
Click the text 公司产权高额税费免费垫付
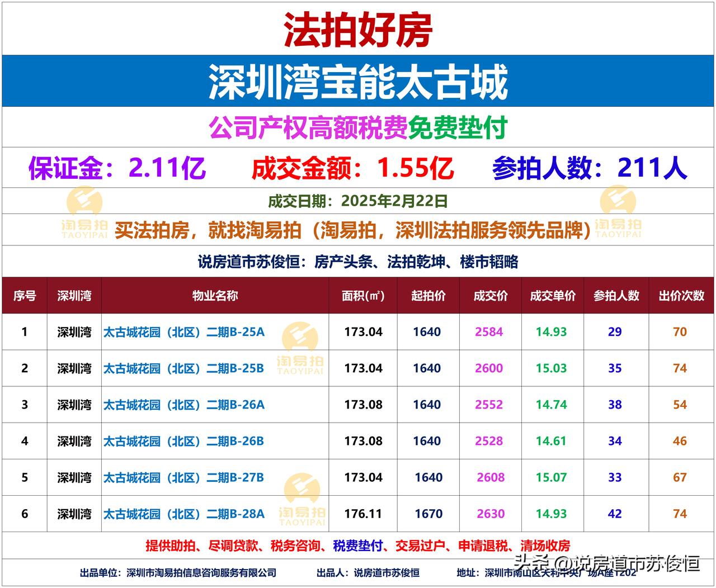click(x=358, y=128)
